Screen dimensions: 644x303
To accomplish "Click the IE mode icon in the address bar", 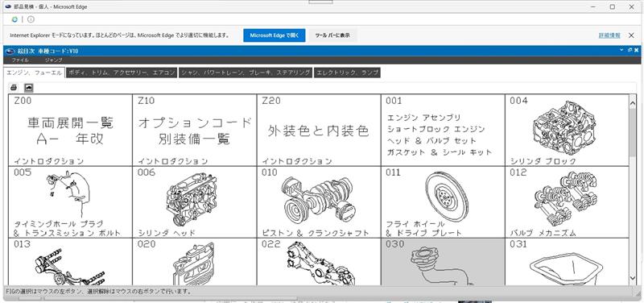I will point(14,19).
